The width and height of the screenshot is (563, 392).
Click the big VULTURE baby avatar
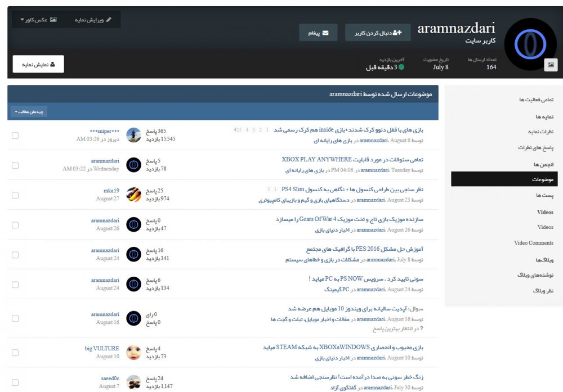coord(133,353)
